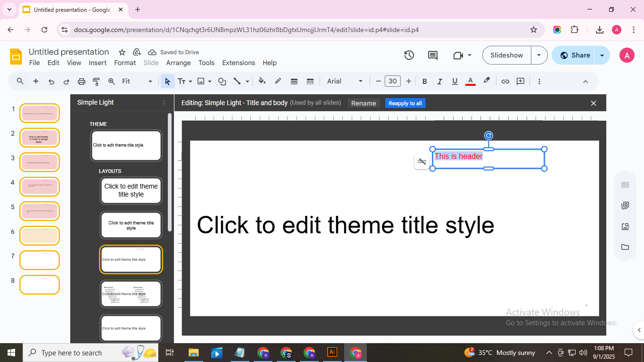Star the Untitled presentation
The height and width of the screenshot is (362, 644).
[x=122, y=52]
